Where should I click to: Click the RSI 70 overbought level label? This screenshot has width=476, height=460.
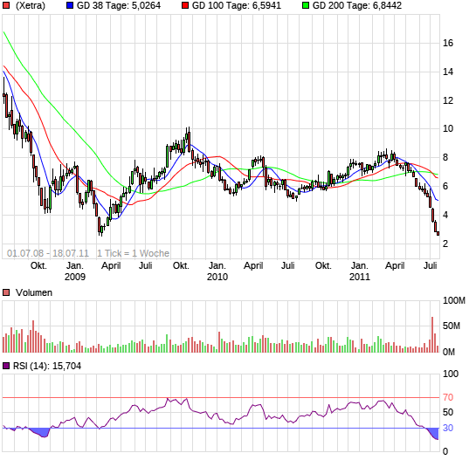click(448, 397)
